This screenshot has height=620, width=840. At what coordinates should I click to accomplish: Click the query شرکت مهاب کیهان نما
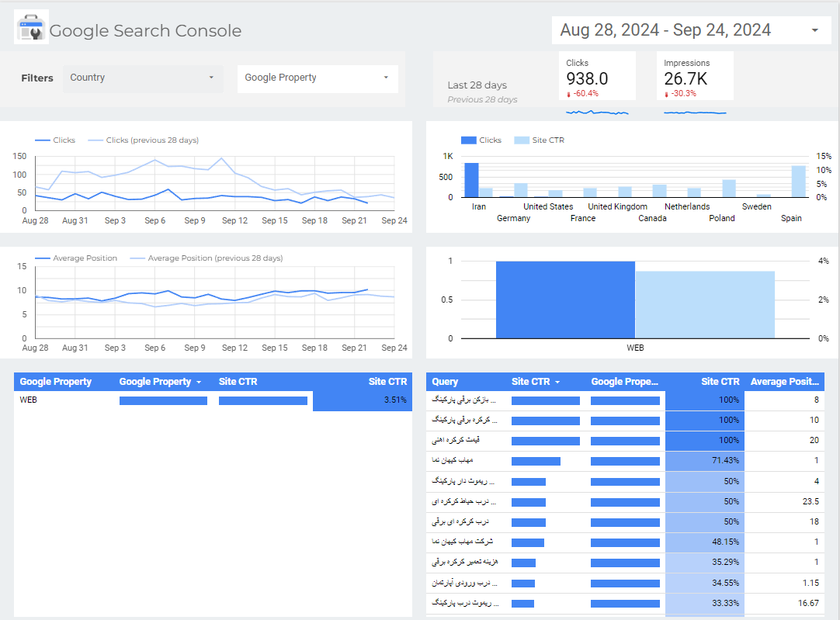[463, 542]
